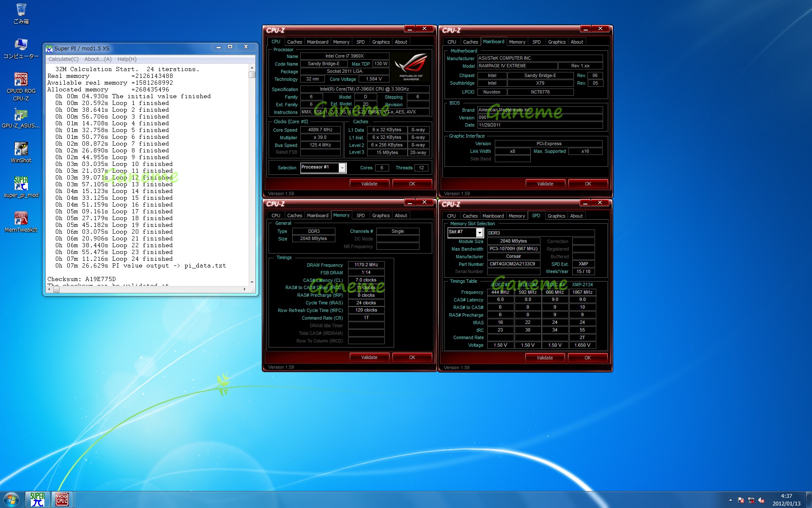Image resolution: width=812 pixels, height=508 pixels.
Task: Click the part number CMT4GX3M2A2133C9
Action: [513, 264]
